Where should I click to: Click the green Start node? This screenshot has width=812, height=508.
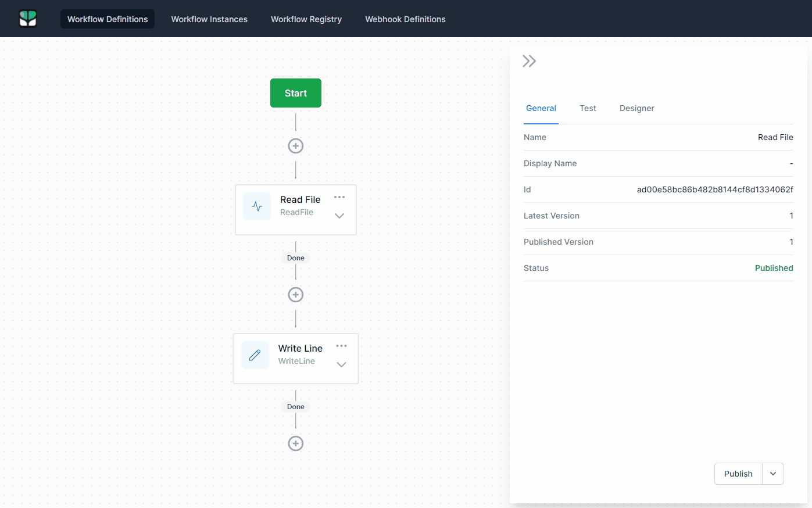296,92
